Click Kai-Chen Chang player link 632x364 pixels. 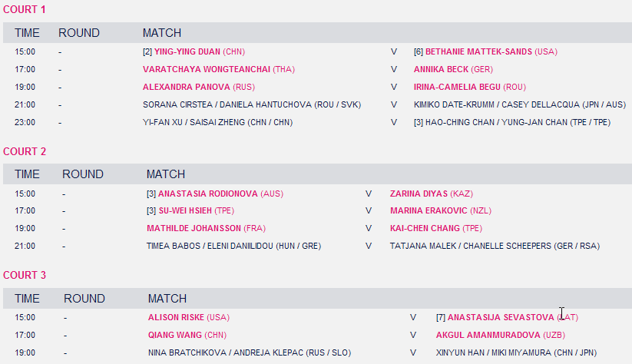(425, 228)
